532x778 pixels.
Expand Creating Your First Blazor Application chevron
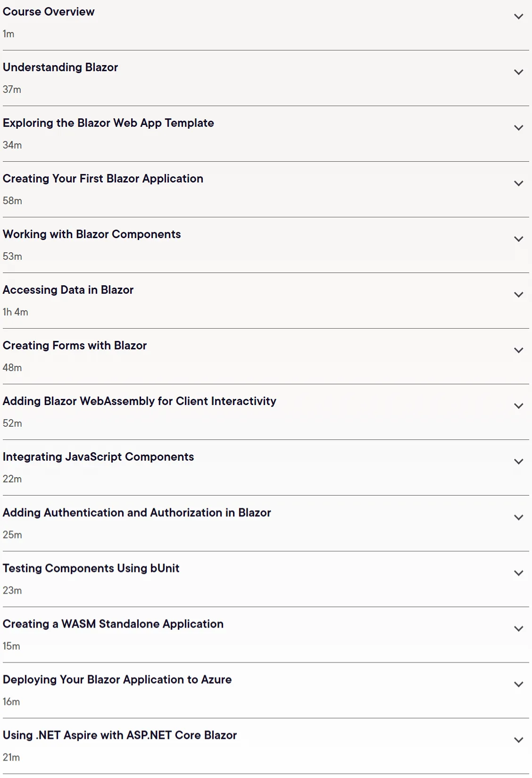click(x=518, y=183)
